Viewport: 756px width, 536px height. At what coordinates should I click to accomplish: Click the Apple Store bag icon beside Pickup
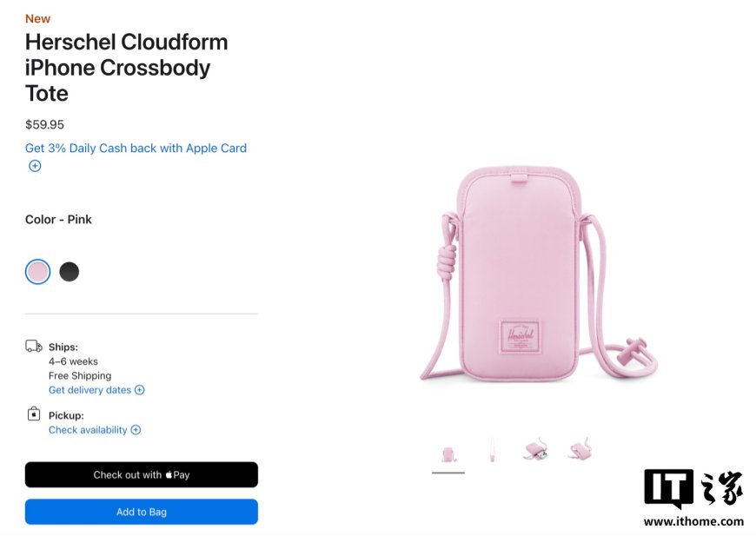[35, 414]
